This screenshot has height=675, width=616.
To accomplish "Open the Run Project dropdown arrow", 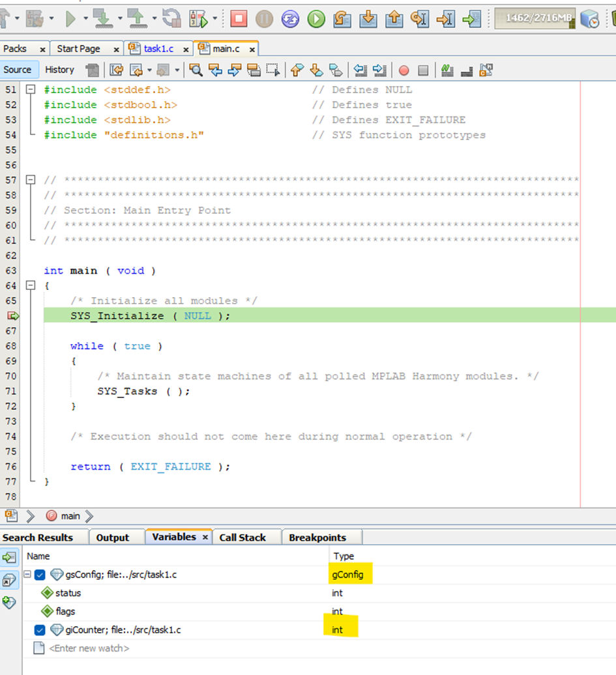I will pyautogui.click(x=85, y=18).
